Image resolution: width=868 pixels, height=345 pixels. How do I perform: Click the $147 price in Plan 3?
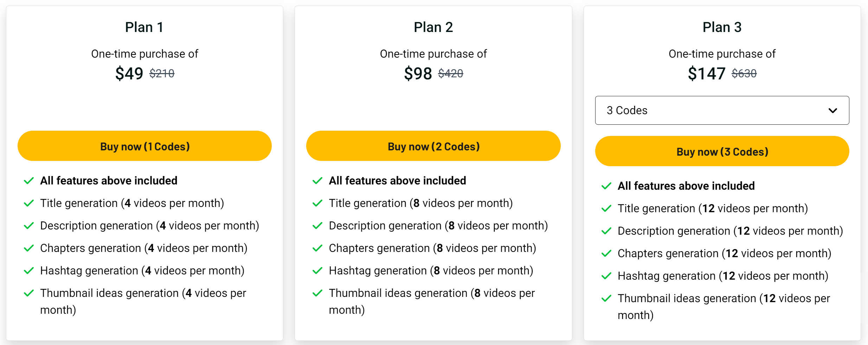(706, 74)
